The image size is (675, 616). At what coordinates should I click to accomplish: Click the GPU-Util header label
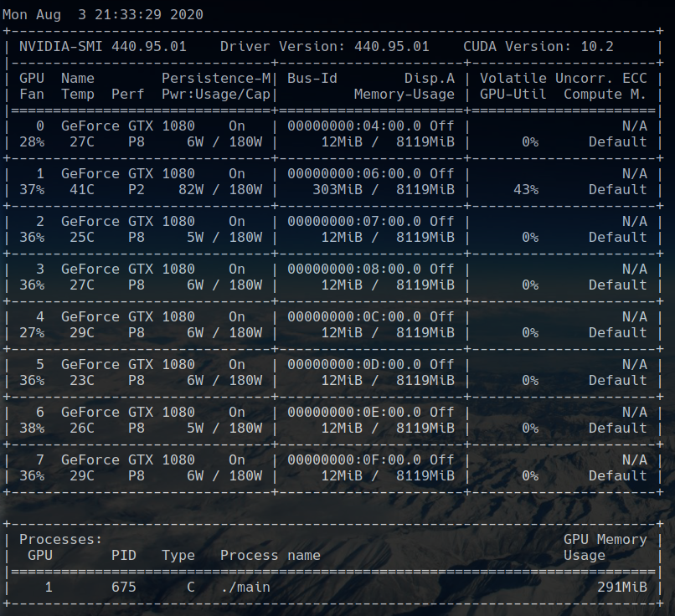tap(513, 95)
